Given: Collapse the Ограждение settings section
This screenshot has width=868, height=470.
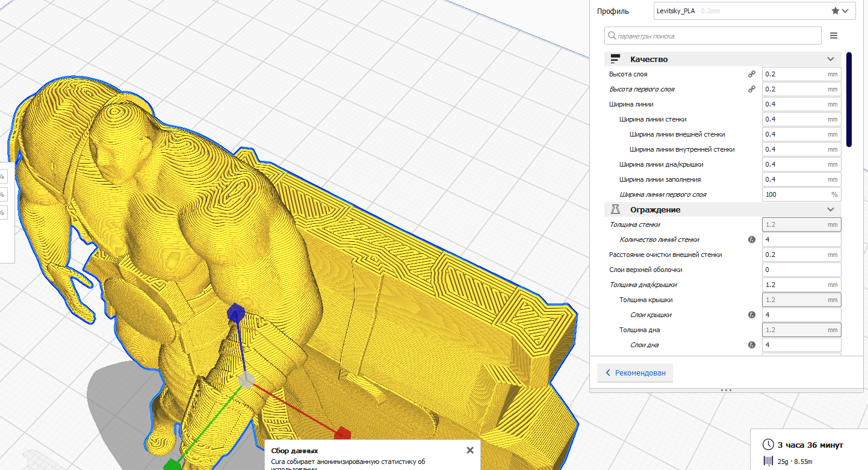Looking at the screenshot, I should [831, 209].
